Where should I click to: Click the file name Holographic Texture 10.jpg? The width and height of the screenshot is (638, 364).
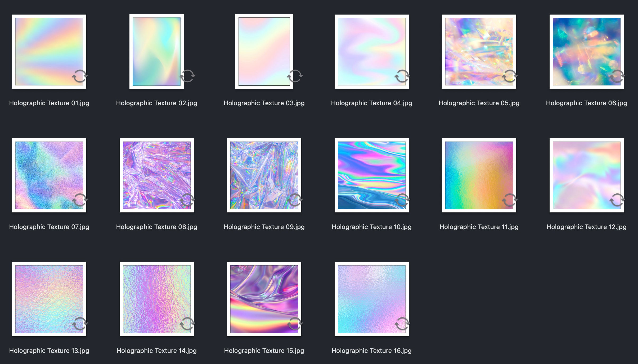[x=372, y=227]
